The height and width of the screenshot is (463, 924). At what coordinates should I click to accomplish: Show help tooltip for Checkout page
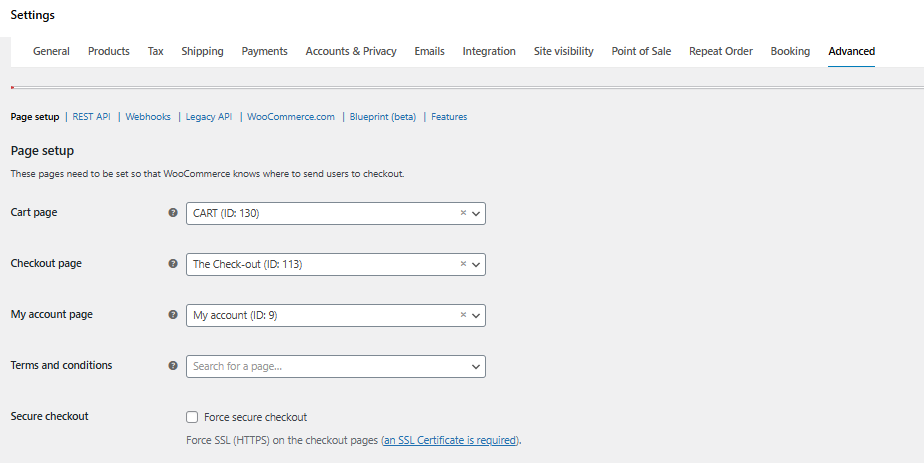point(173,264)
